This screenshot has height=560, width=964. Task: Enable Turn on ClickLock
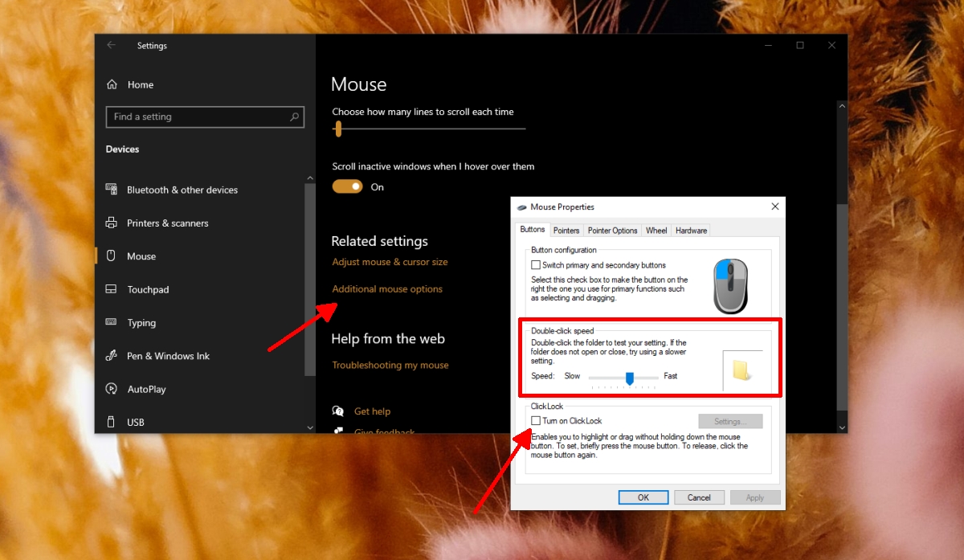point(535,420)
